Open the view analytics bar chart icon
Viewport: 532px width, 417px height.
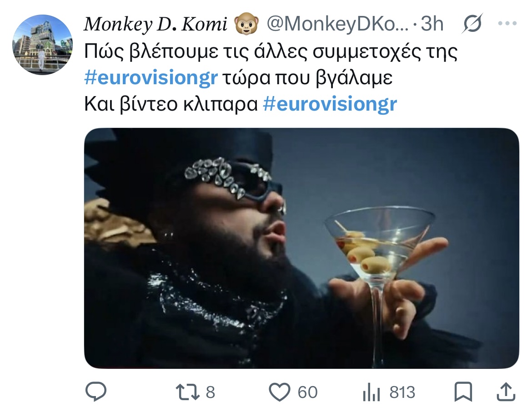(x=371, y=392)
